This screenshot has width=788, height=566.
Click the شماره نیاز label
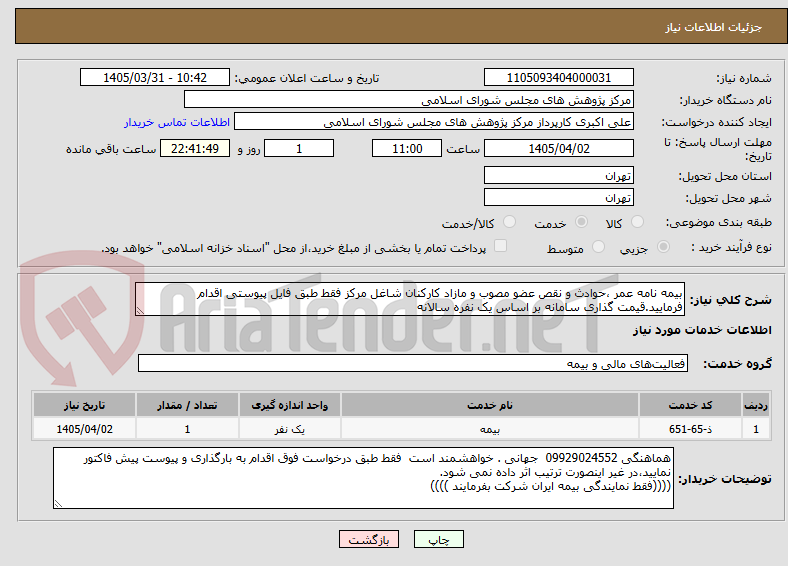point(744,78)
